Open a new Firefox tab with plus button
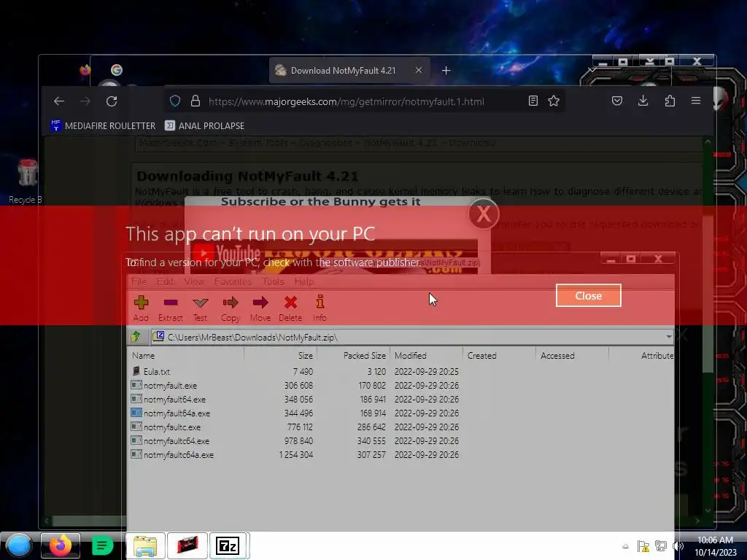The width and height of the screenshot is (747, 560). (446, 71)
